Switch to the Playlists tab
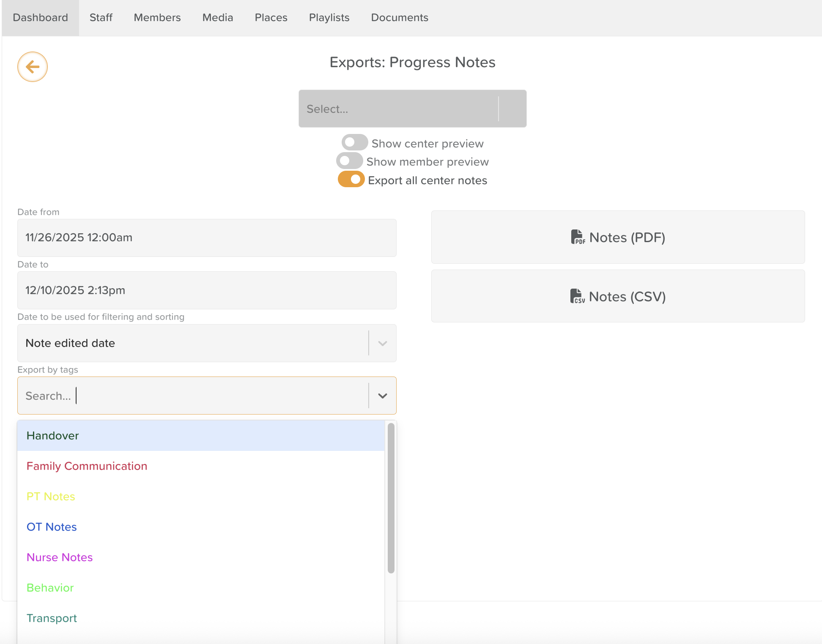822x644 pixels. (329, 18)
